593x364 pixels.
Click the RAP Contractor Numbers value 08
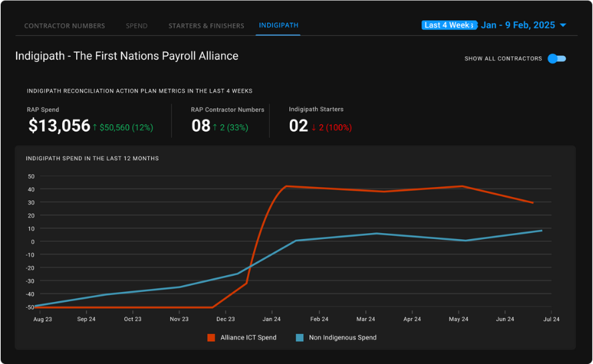pyautogui.click(x=201, y=126)
